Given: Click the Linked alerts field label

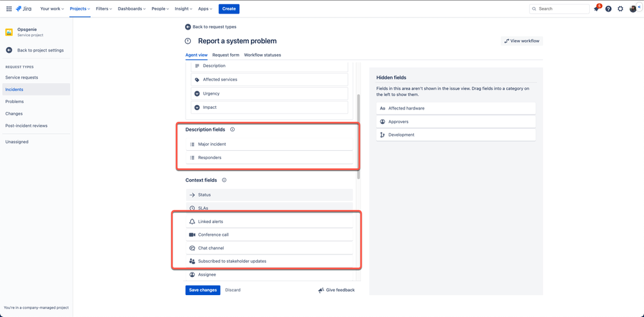Looking at the screenshot, I should [210, 222].
